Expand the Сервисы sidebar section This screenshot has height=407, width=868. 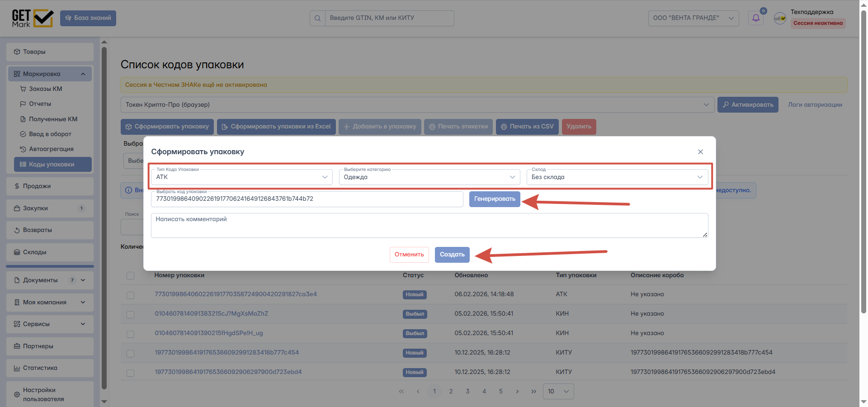point(50,324)
